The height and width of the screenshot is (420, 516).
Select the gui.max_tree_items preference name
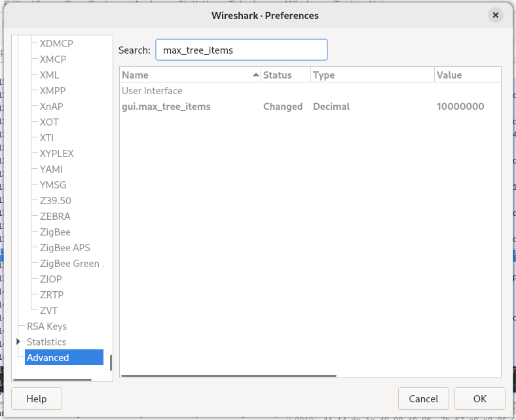(166, 107)
